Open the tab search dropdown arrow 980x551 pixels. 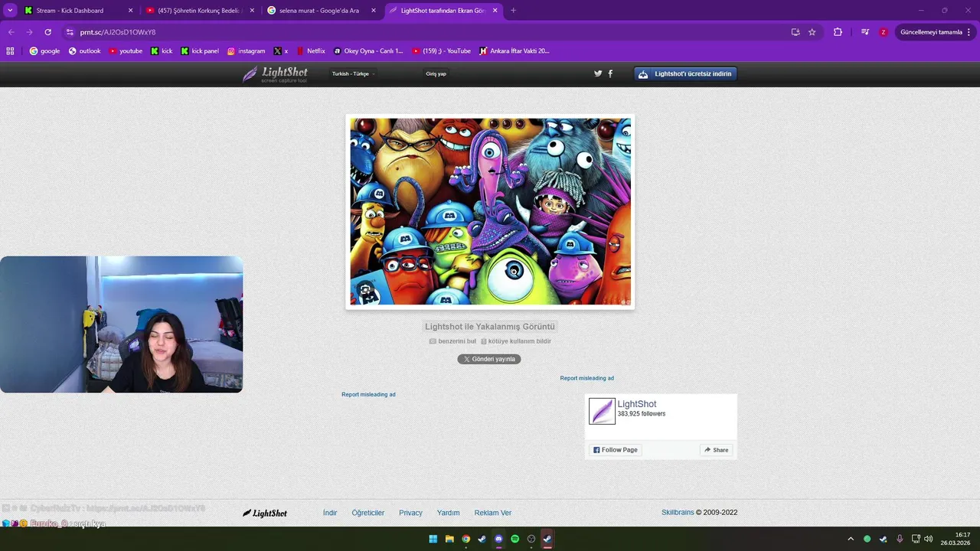[10, 11]
